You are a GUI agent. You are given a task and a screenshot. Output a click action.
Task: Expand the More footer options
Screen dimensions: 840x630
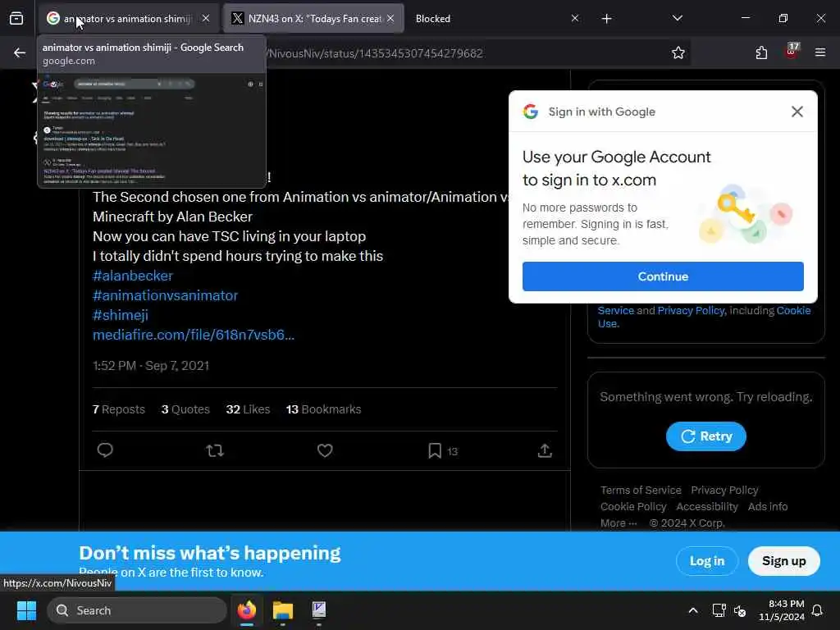619,523
